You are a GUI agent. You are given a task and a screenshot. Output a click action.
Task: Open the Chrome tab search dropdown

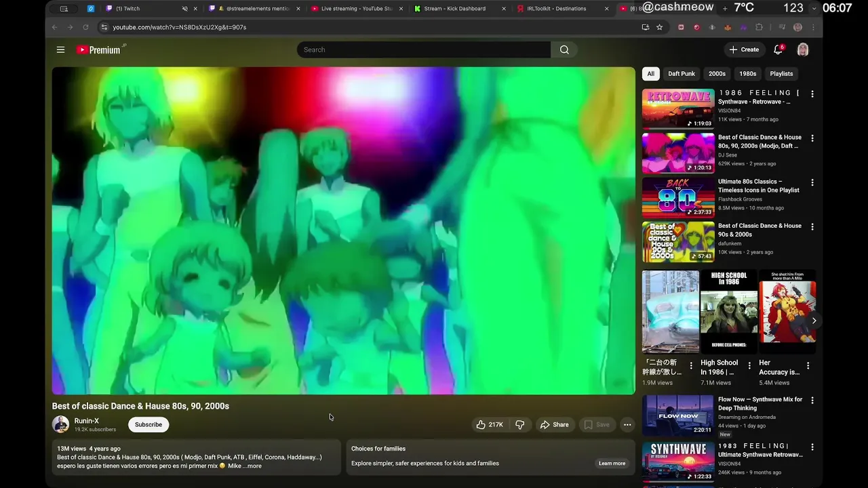814,9
